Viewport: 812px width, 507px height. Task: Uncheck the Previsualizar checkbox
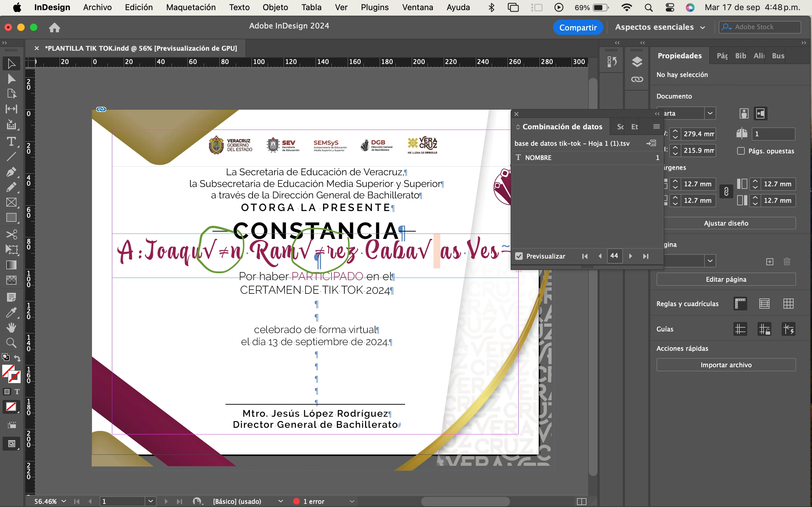(x=519, y=256)
